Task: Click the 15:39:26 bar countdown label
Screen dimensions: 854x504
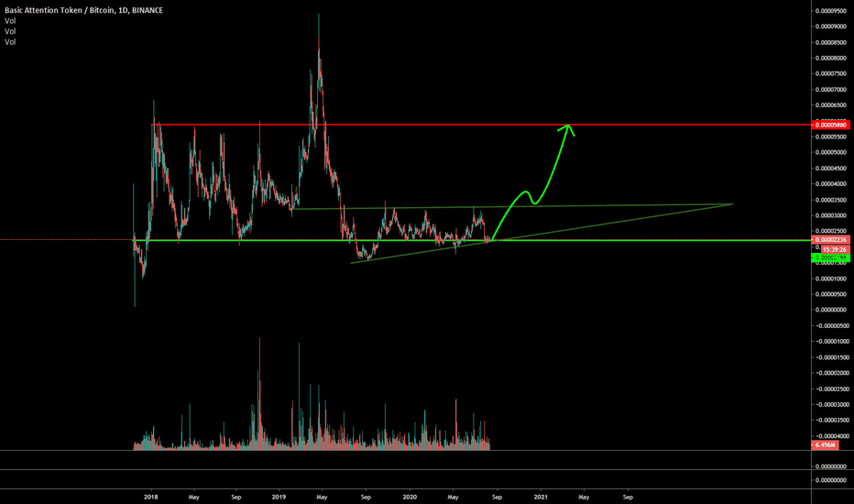Action: tap(835, 249)
